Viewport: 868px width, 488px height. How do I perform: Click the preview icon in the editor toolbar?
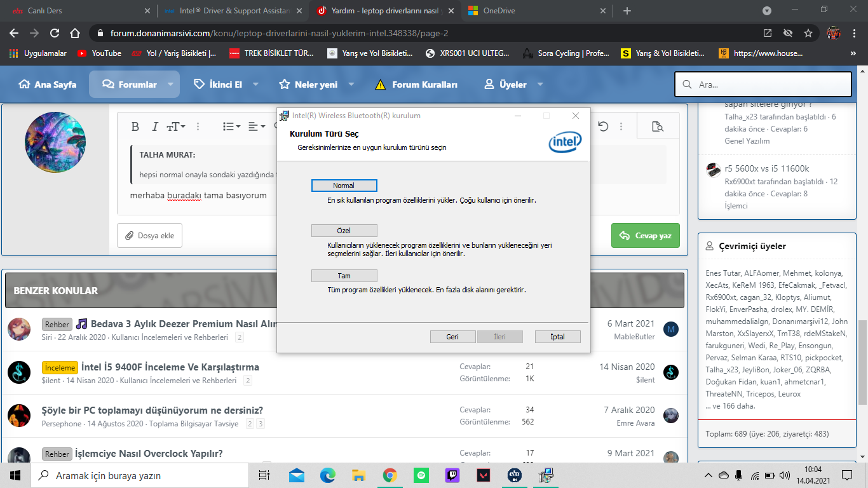click(658, 126)
